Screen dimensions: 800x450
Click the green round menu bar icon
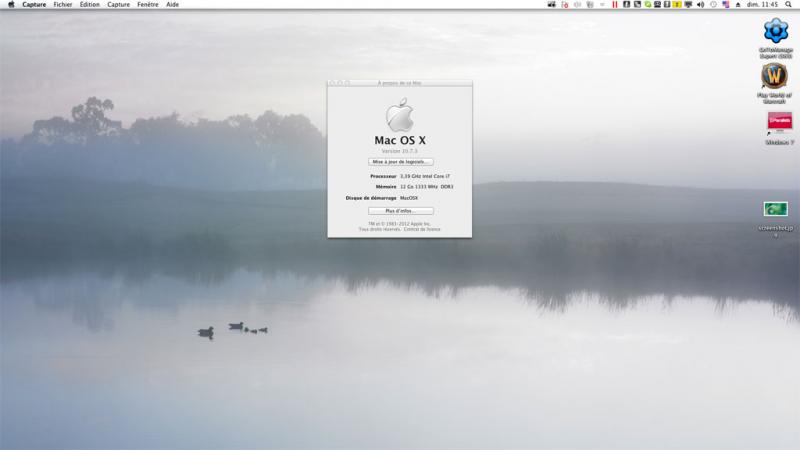647,4
